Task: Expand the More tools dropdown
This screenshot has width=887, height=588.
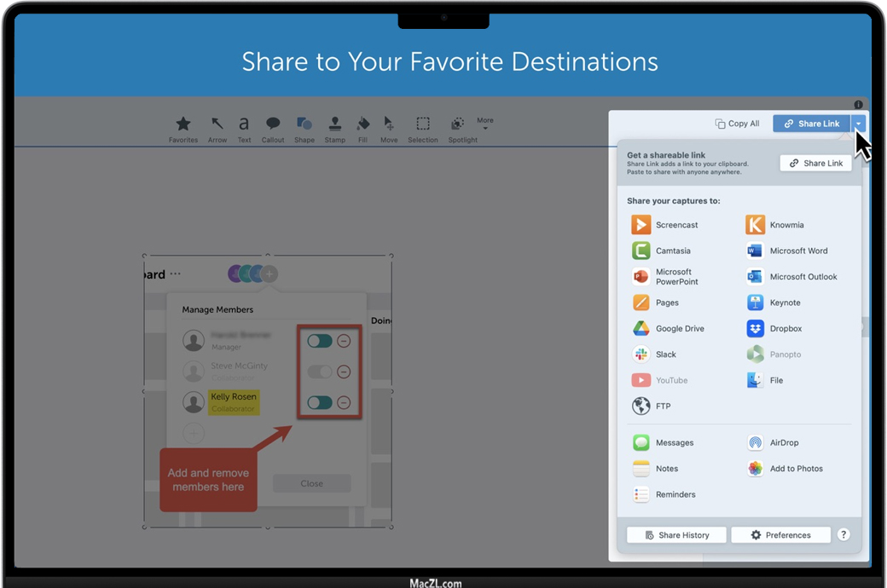Action: 485,124
